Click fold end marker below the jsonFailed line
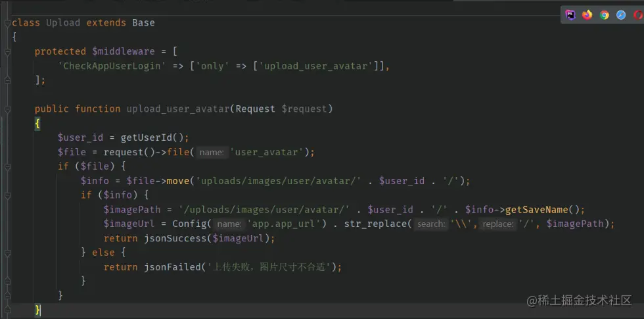This screenshot has width=644, height=319. pyautogui.click(x=7, y=282)
